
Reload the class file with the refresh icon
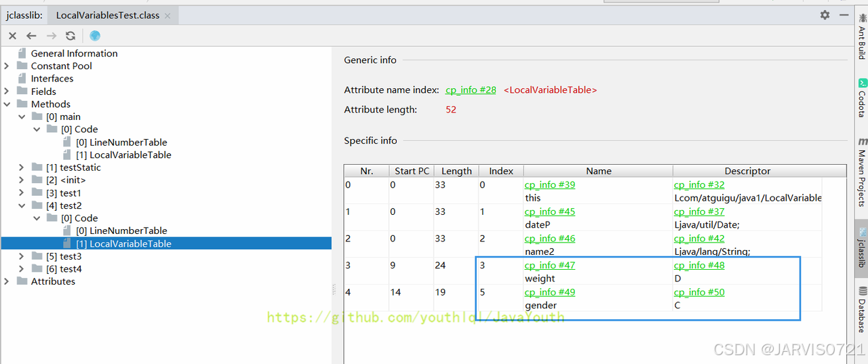[71, 36]
